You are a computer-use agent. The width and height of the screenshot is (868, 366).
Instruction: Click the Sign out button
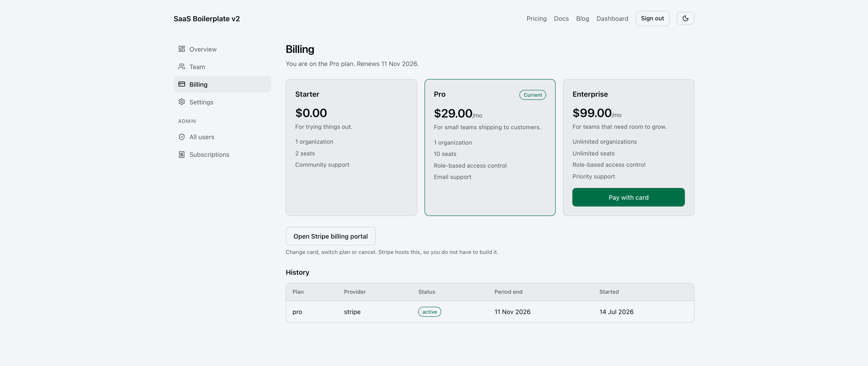tap(652, 18)
